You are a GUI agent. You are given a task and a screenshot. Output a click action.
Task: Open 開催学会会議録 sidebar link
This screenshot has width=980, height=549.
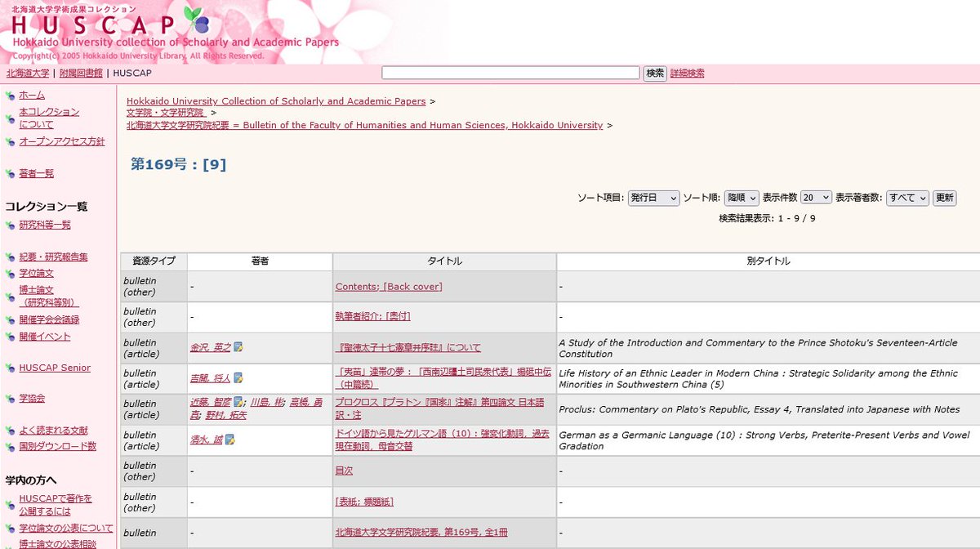pyautogui.click(x=49, y=319)
